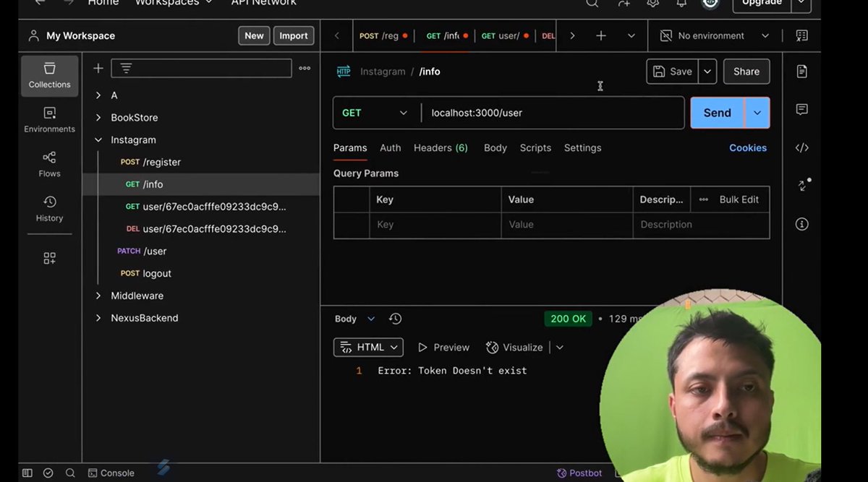The height and width of the screenshot is (482, 868).
Task: Open the GET method dropdown
Action: point(375,113)
